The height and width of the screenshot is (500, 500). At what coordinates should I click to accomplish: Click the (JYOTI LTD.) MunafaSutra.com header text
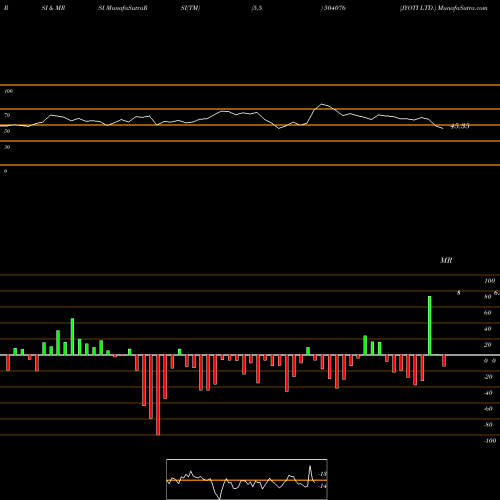pos(443,8)
